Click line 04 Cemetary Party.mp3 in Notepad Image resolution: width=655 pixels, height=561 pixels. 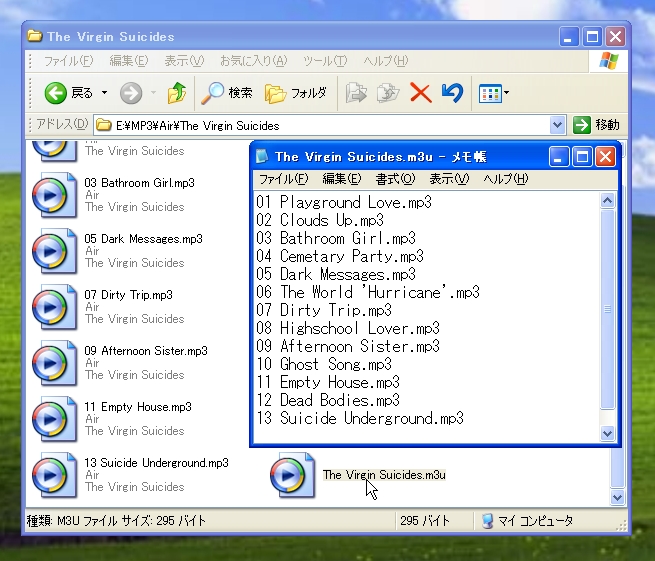tap(340, 256)
